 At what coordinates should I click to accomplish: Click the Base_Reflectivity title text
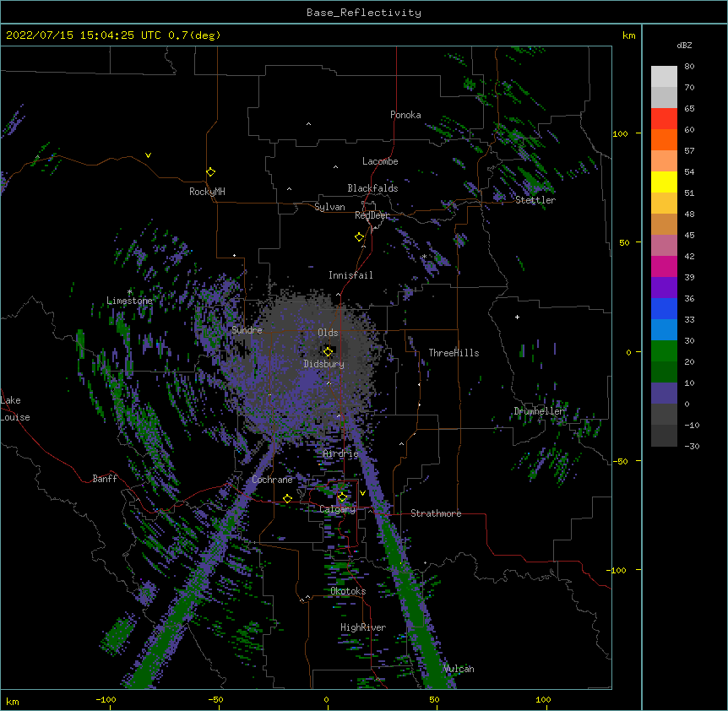(x=364, y=13)
